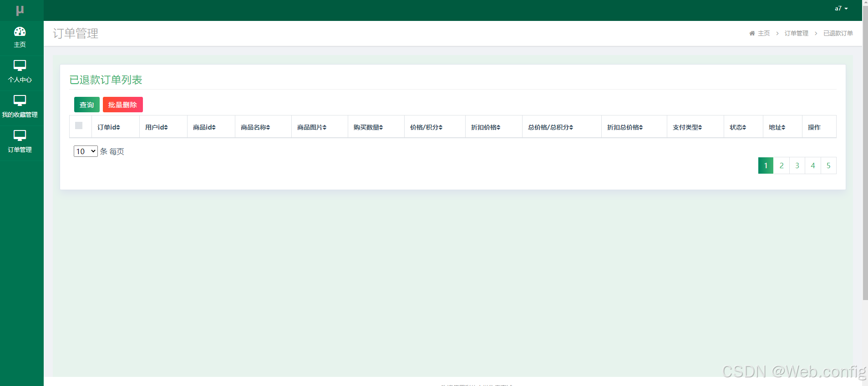Go to pagination page 2
Viewport: 868px width, 386px height.
[782, 165]
